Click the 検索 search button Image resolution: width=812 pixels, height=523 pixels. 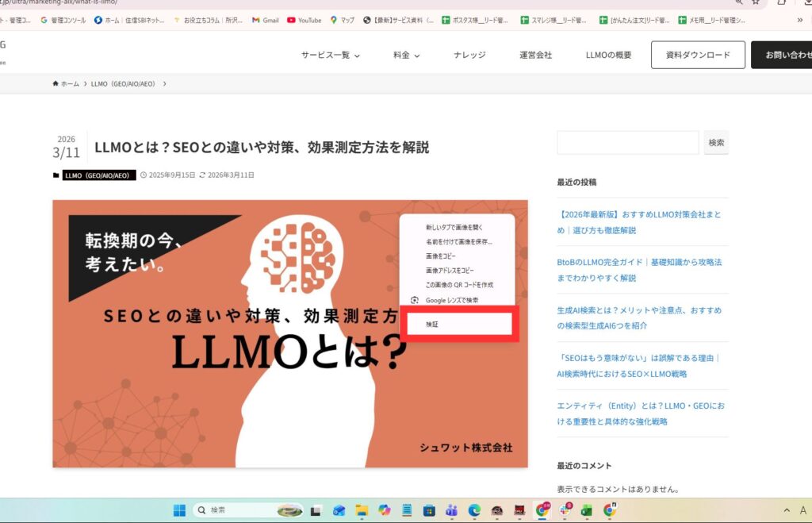716,143
